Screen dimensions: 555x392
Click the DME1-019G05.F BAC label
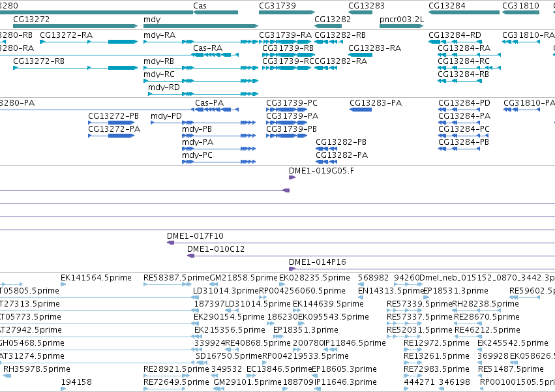(x=321, y=171)
